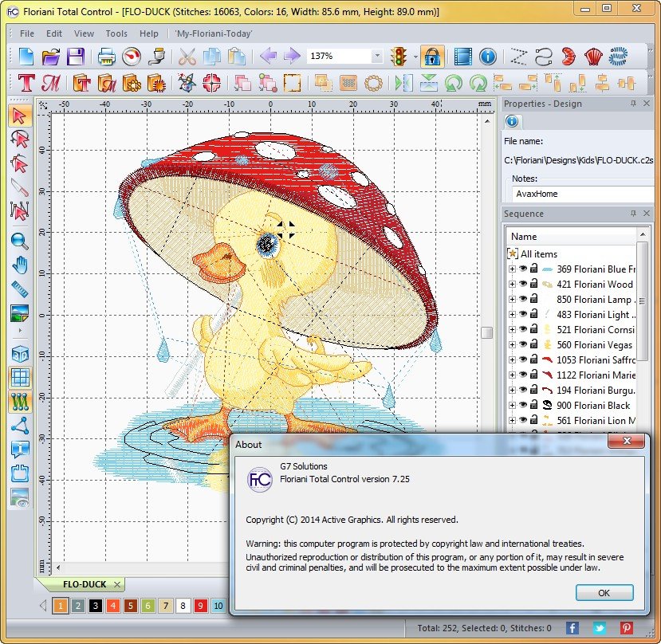661x644 pixels.
Task: Click the Facebook icon in status bar
Action: (572, 628)
